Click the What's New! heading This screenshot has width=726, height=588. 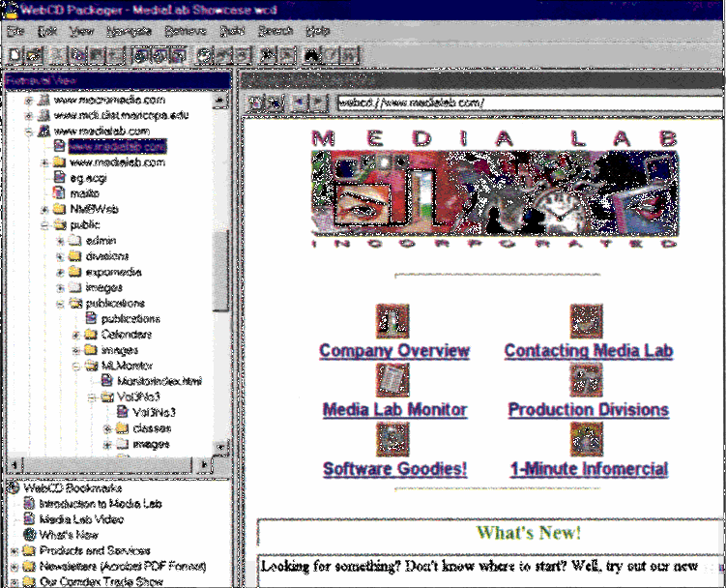pyautogui.click(x=528, y=533)
